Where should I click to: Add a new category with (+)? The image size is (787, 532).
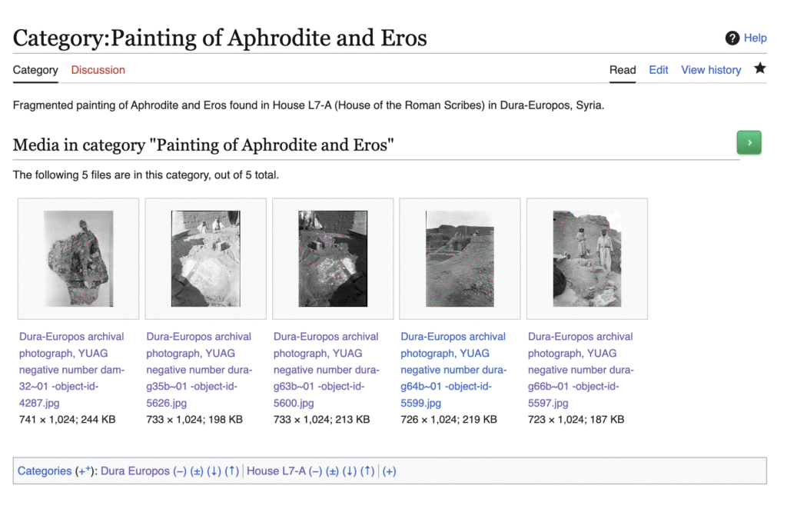[x=389, y=471]
